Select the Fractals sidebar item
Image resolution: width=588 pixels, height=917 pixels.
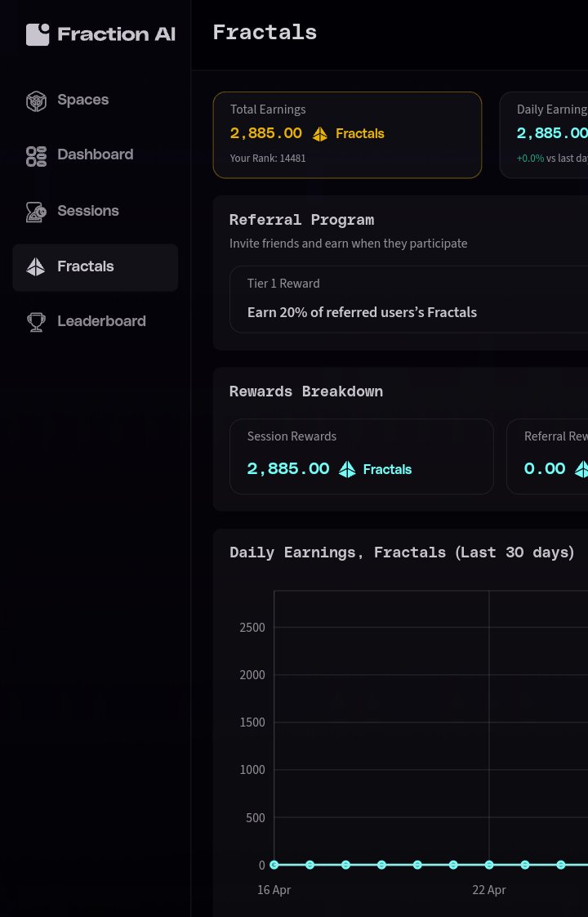tap(96, 267)
